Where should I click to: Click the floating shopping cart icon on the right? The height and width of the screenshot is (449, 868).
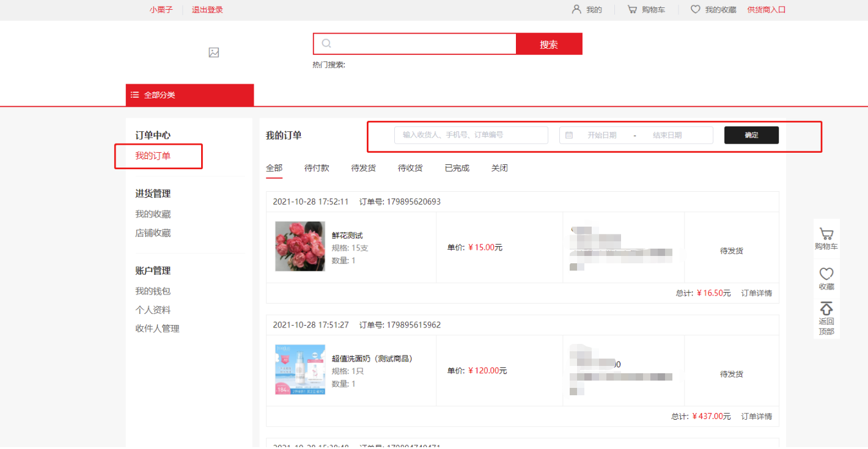pyautogui.click(x=826, y=234)
